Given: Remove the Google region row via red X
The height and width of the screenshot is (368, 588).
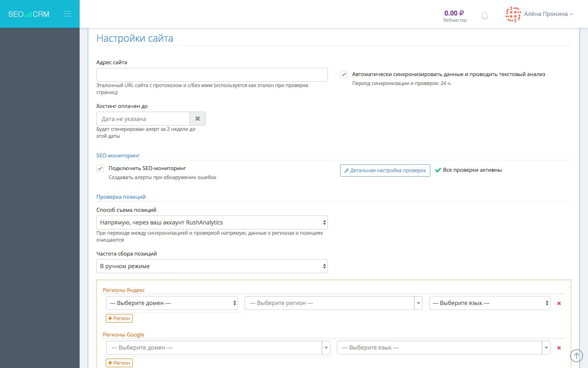Looking at the screenshot, I should pos(559,348).
